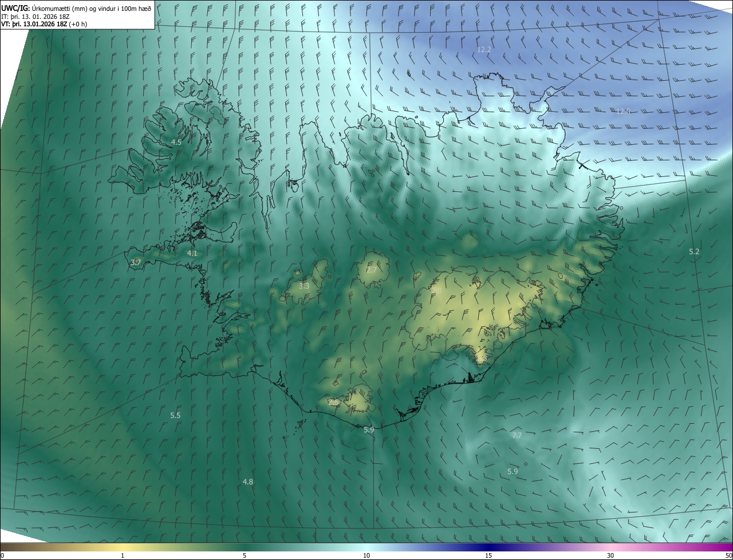
Task: Click the 5.9 value label below 7.7
Action: click(513, 471)
